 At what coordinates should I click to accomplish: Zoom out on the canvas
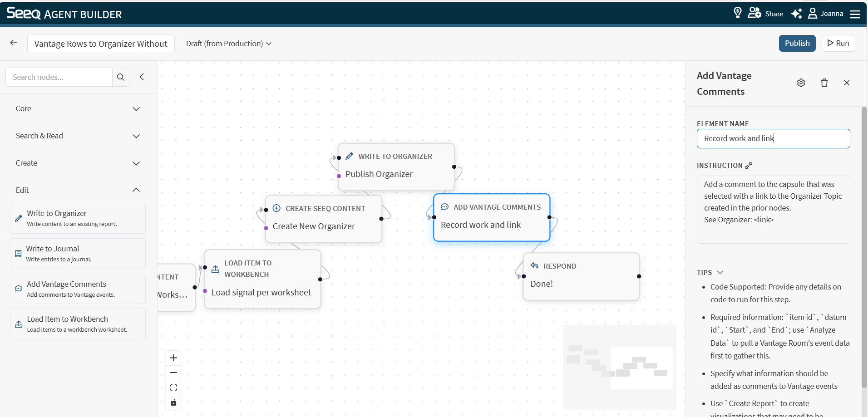(x=173, y=373)
